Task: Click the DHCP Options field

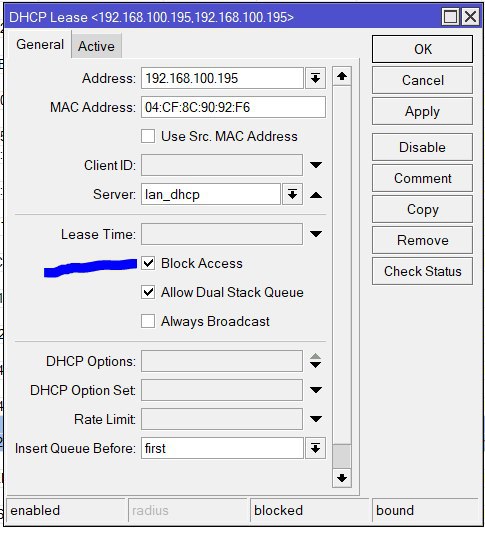Action: tap(222, 361)
